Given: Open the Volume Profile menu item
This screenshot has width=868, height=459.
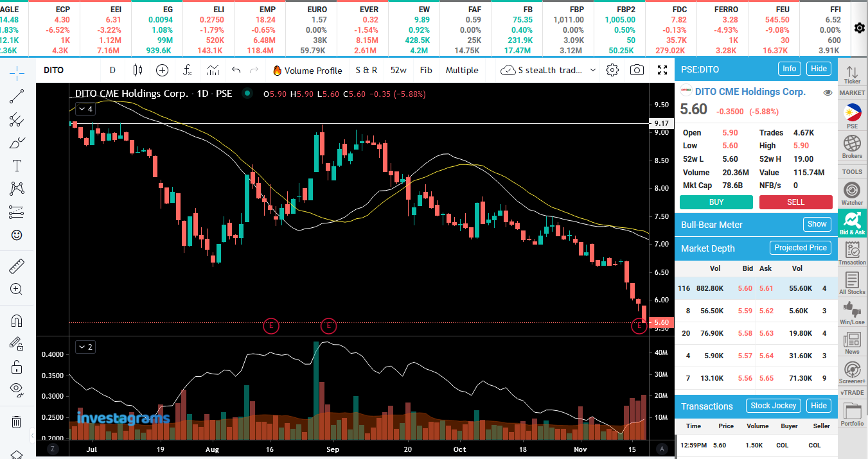Looking at the screenshot, I should click(307, 70).
